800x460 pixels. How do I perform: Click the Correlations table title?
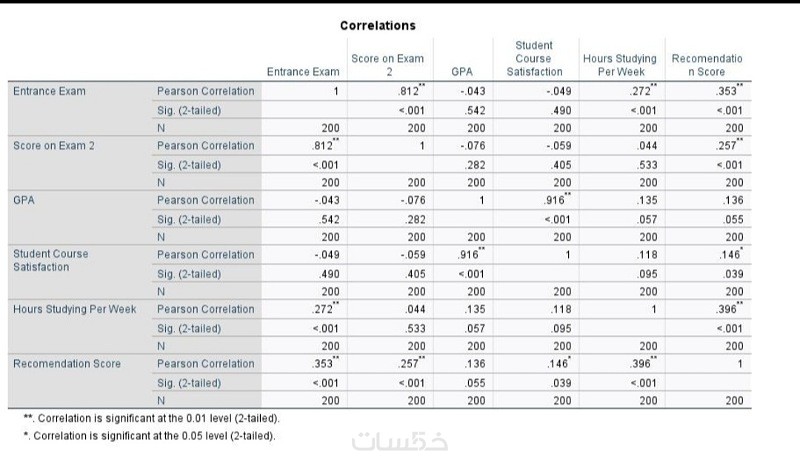click(x=378, y=25)
